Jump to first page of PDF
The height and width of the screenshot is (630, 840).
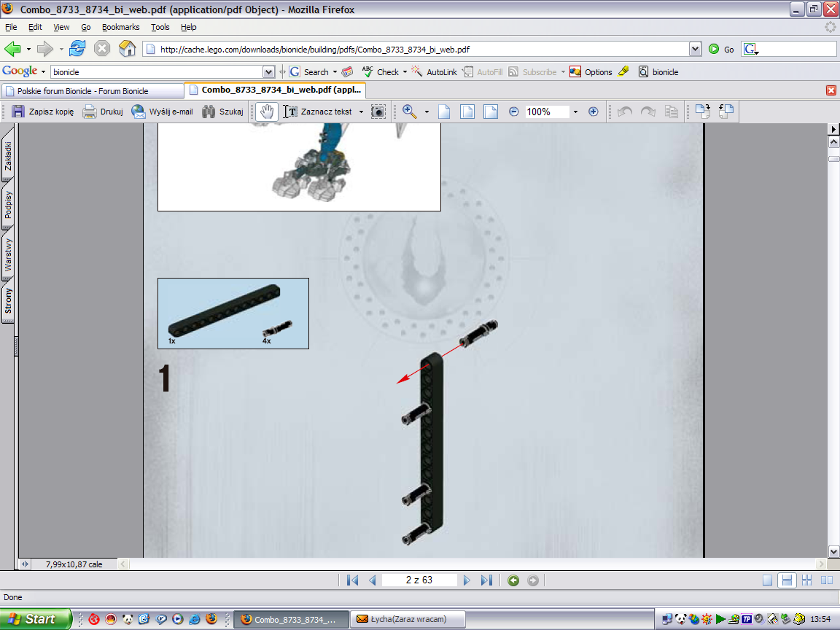pyautogui.click(x=352, y=580)
